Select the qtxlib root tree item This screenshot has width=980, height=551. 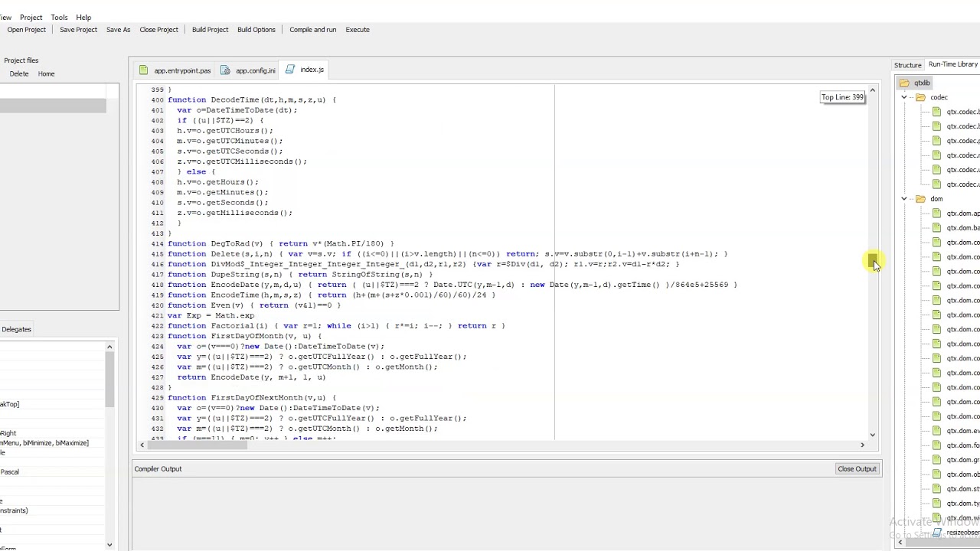coord(922,83)
